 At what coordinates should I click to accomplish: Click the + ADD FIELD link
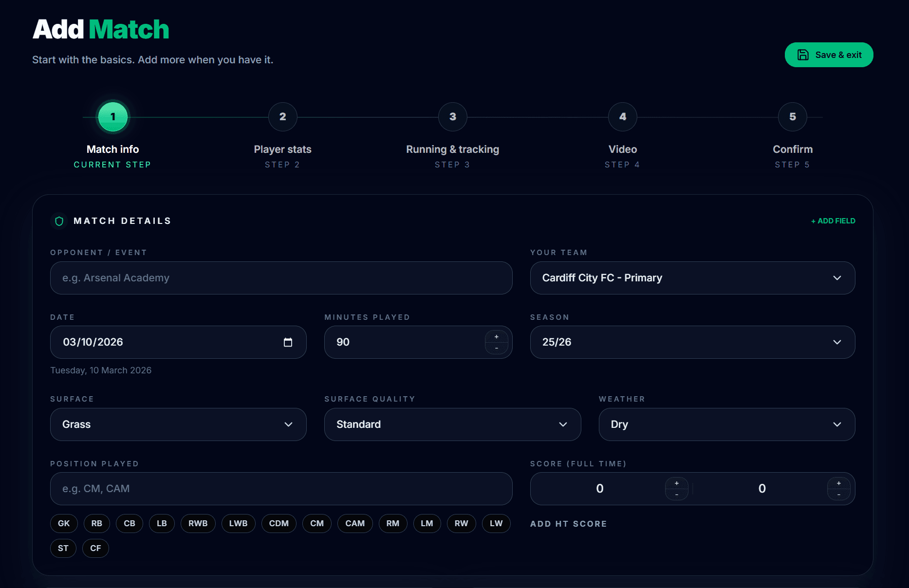point(833,220)
